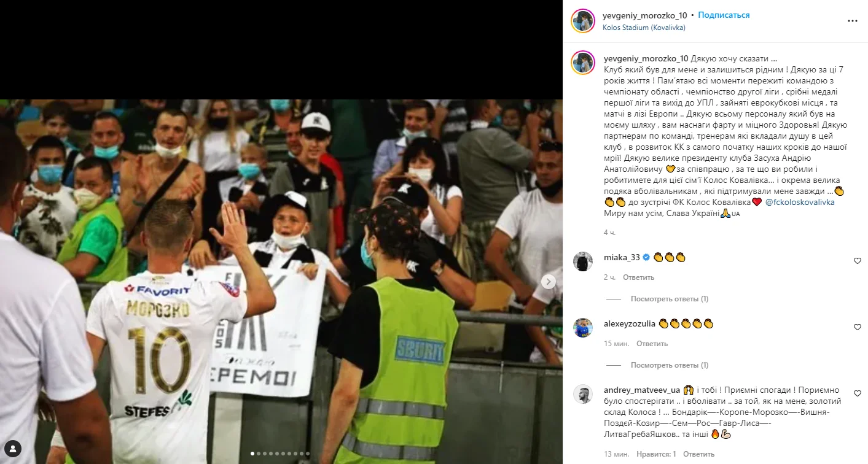Follow the account via Подписаться

(724, 15)
